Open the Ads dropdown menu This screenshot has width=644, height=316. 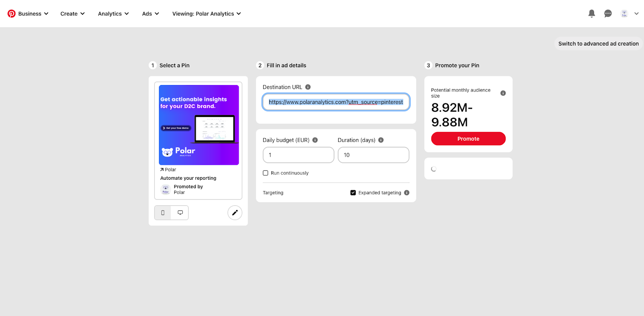[151, 14]
